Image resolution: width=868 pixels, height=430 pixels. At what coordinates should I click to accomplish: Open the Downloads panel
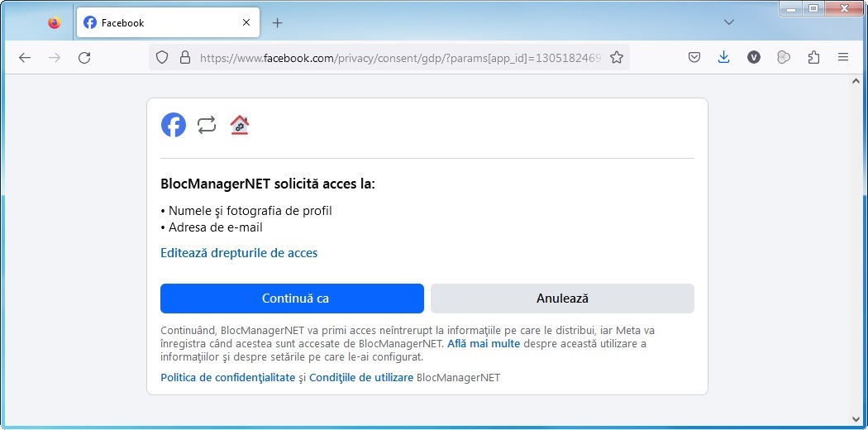coord(723,58)
